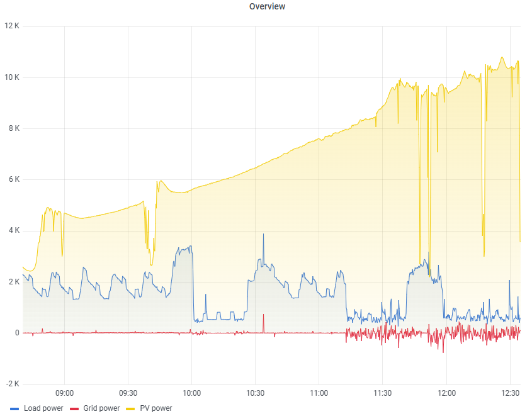Click the red Grid power color swatch
Image resolution: width=532 pixels, height=414 pixels.
74,408
